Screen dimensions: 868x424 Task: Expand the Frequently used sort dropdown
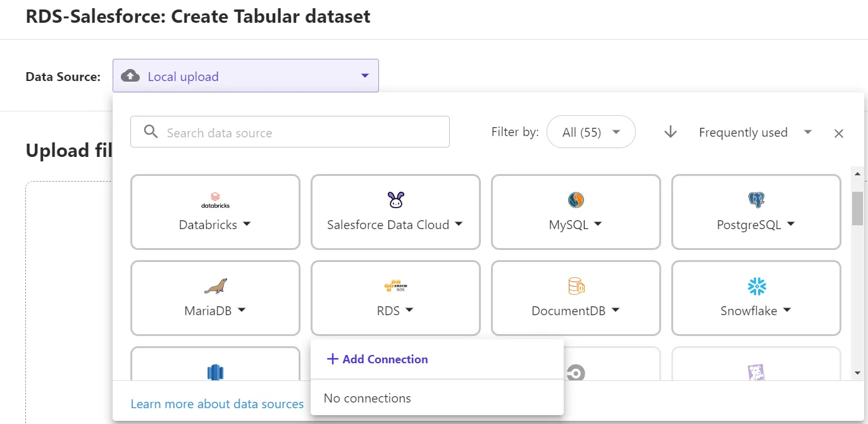754,132
